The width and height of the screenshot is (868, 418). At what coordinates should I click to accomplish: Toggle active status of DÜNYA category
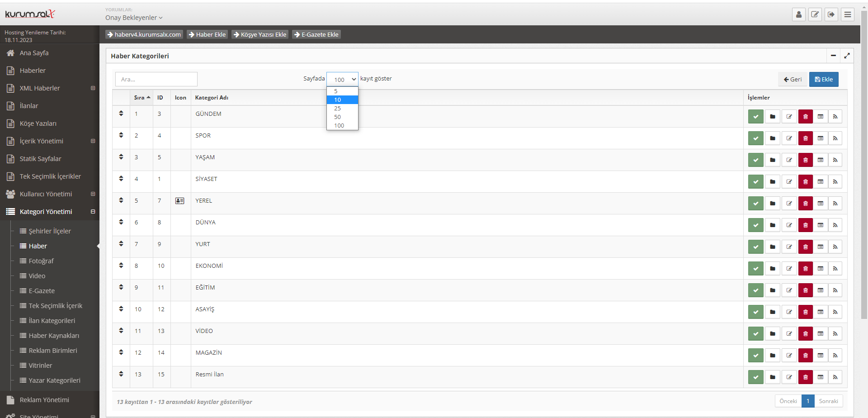click(756, 225)
